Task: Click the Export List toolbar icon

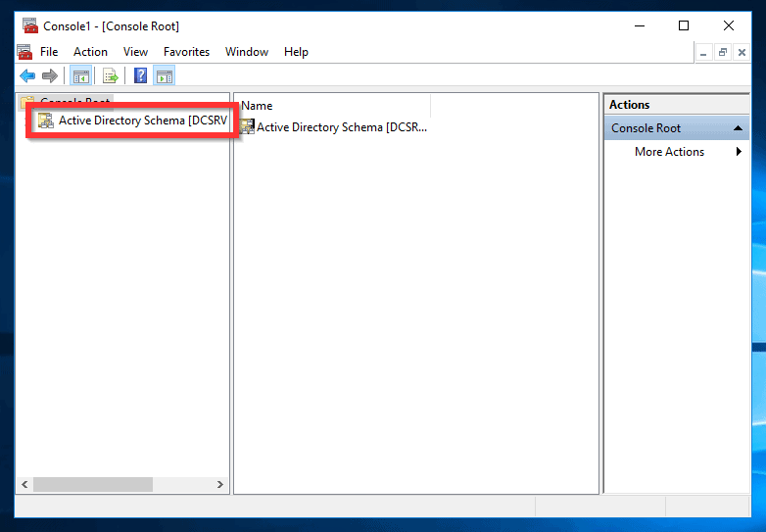Action: click(111, 75)
